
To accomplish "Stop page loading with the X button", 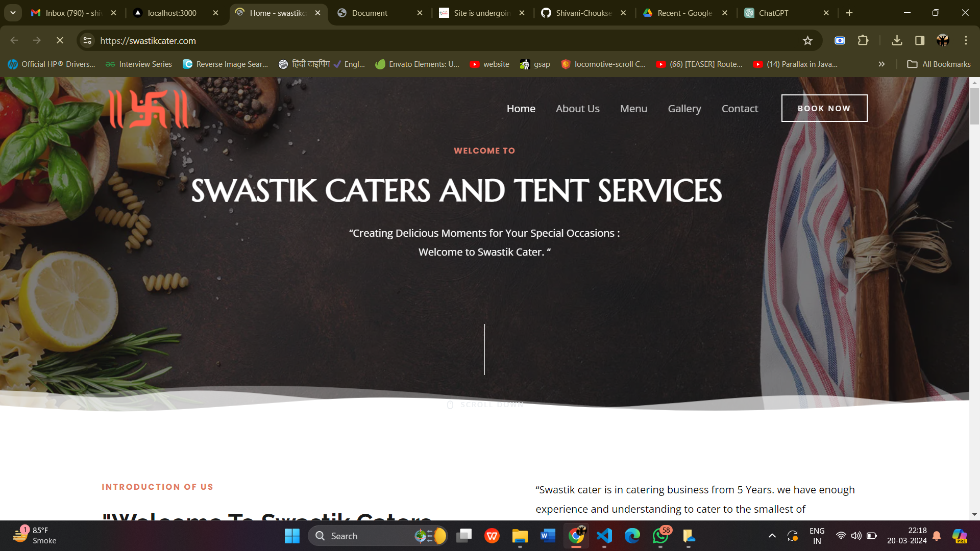I will tap(60, 40).
